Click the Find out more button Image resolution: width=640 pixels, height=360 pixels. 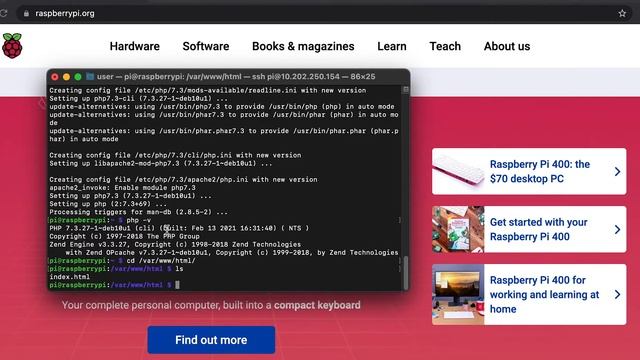211,340
